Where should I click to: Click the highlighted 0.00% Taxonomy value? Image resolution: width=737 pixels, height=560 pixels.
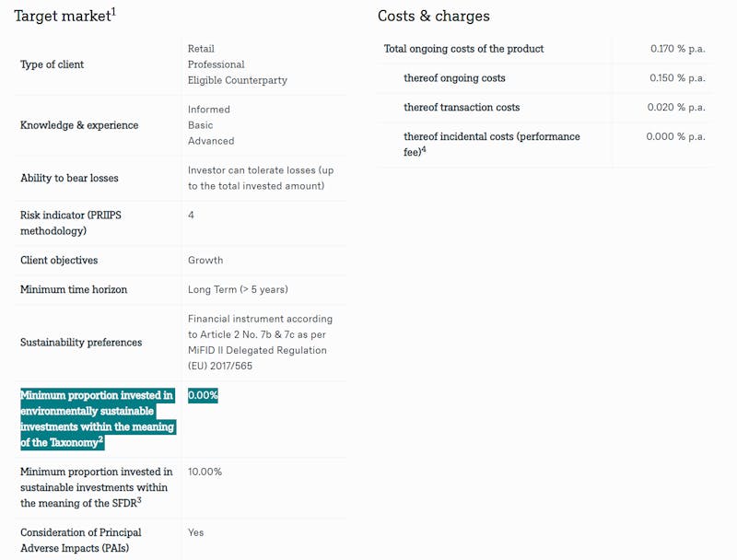[203, 395]
